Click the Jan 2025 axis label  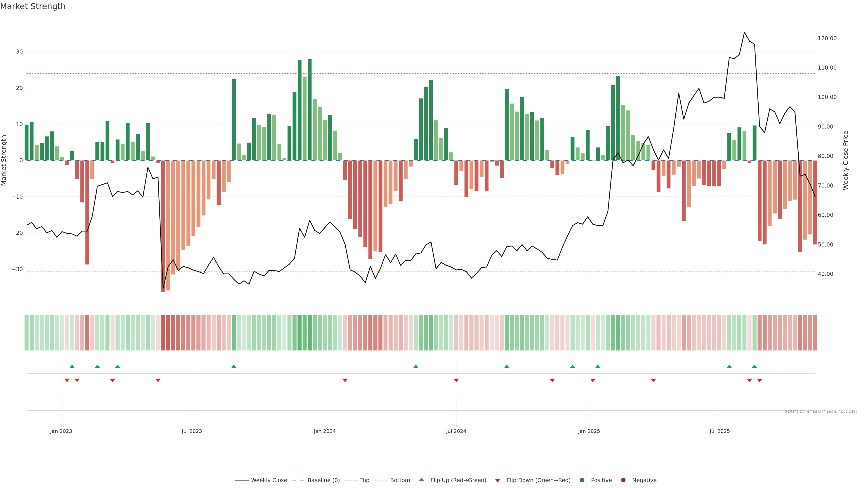[589, 431]
